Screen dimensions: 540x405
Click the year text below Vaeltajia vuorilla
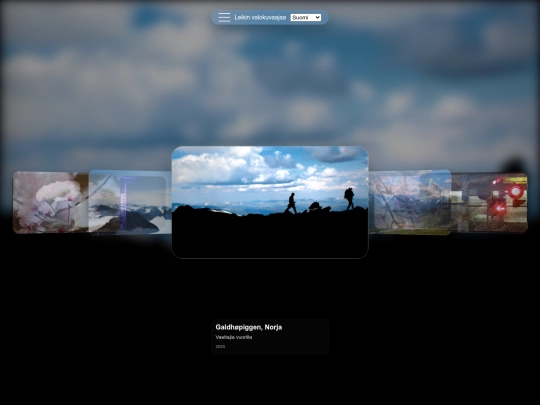(x=220, y=346)
